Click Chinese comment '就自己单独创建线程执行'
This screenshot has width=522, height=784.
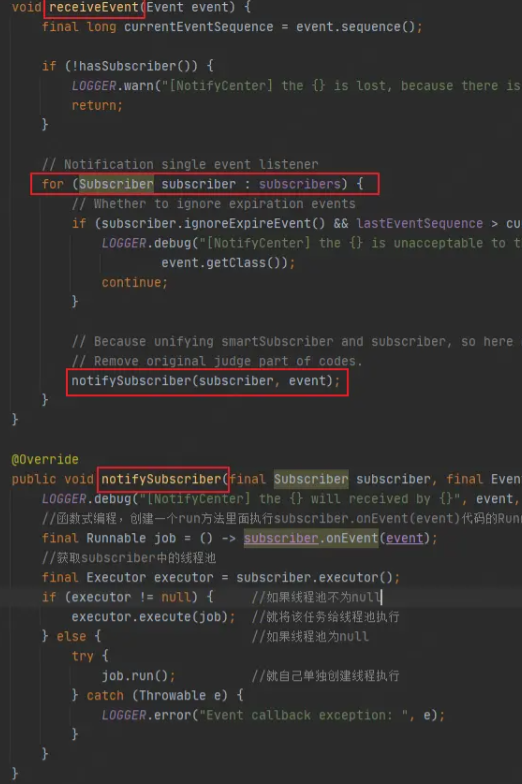point(326,676)
